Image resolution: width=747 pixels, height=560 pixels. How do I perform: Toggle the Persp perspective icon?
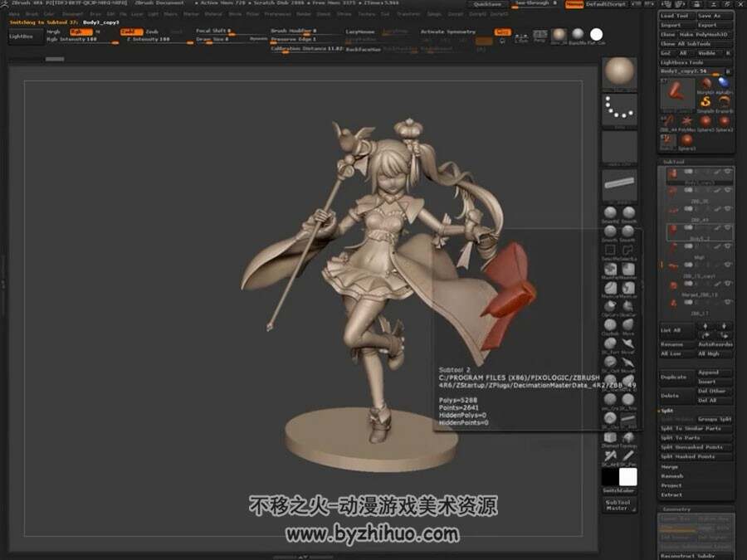pos(539,37)
